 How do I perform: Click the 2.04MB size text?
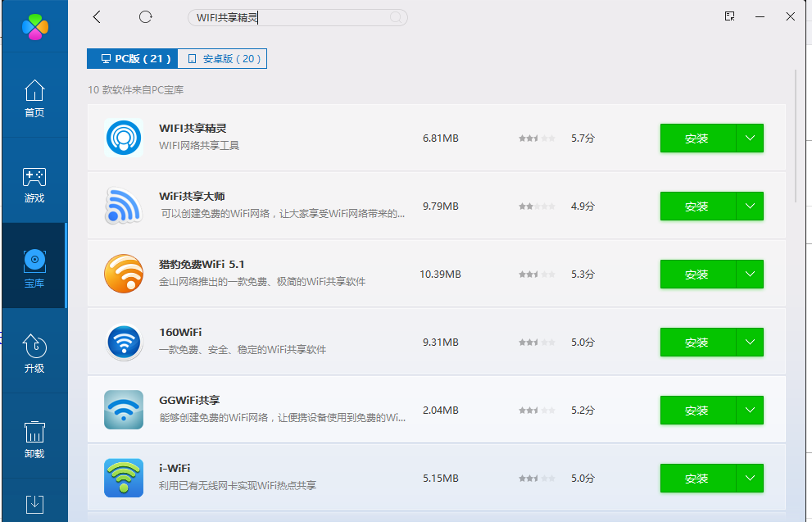point(441,410)
